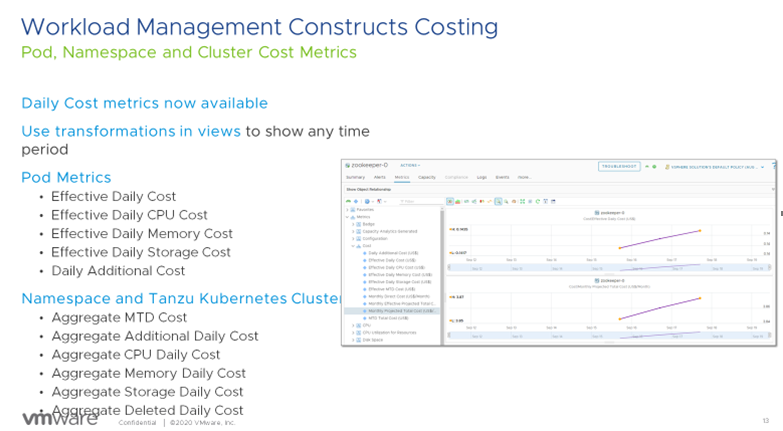The width and height of the screenshot is (783, 431).
Task: Expand the CPU metric group
Action: pos(353,325)
